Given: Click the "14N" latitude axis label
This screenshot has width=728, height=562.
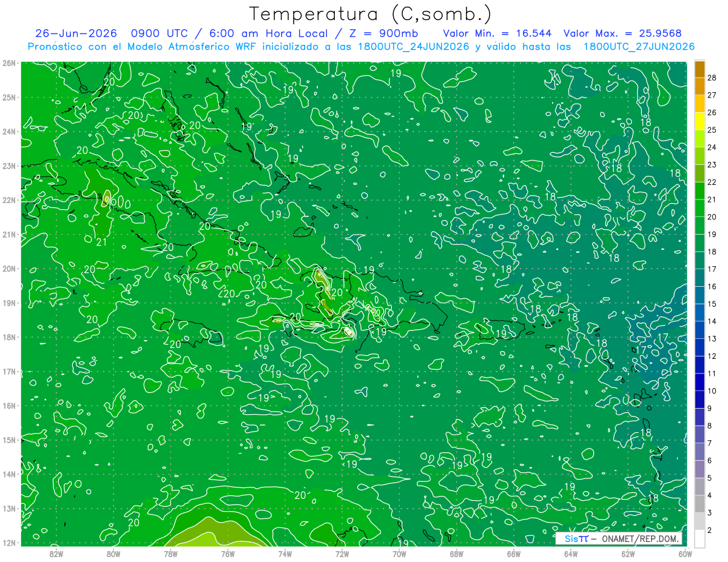Looking at the screenshot, I should coord(9,474).
